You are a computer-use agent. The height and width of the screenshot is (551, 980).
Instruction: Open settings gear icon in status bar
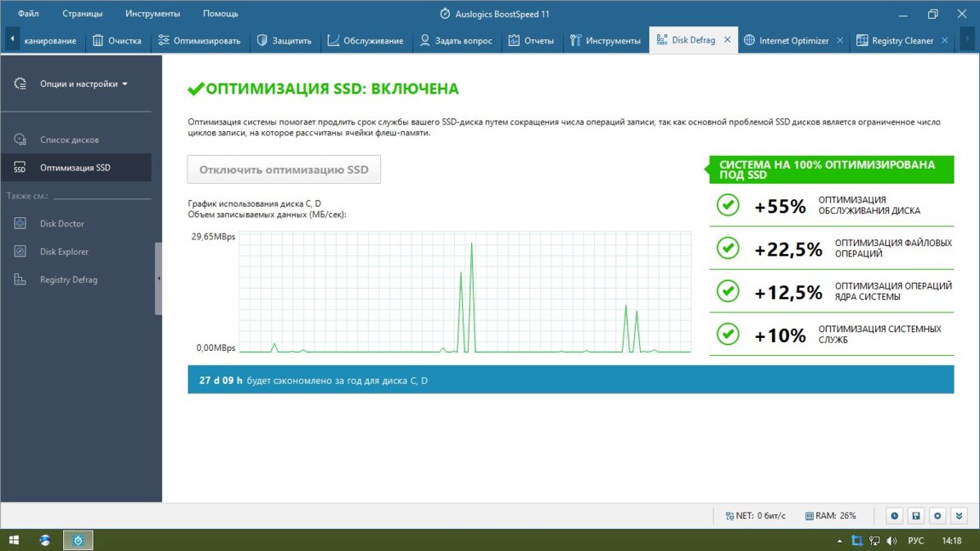tap(937, 515)
